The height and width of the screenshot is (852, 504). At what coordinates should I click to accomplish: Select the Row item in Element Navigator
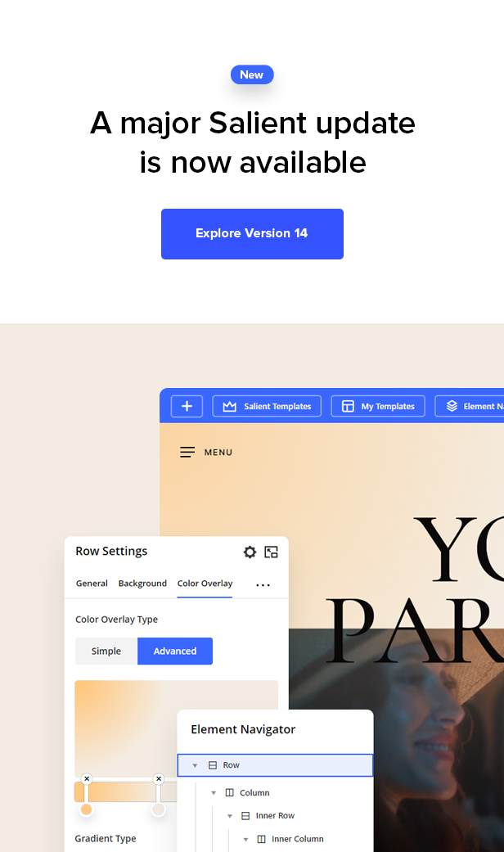tap(276, 765)
